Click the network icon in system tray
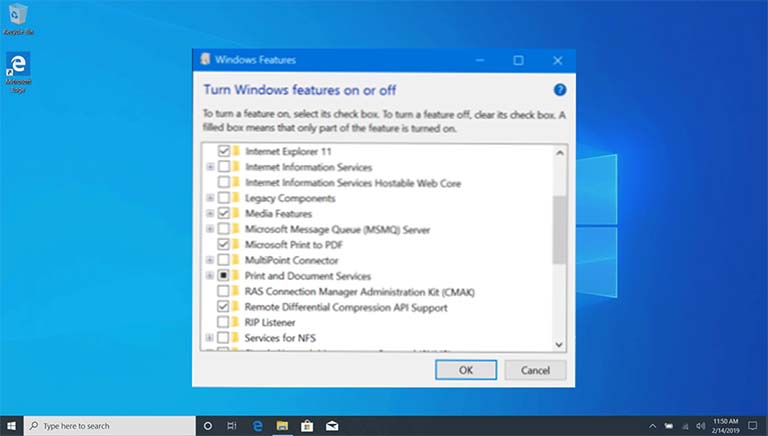The width and height of the screenshot is (768, 436). coord(685,426)
